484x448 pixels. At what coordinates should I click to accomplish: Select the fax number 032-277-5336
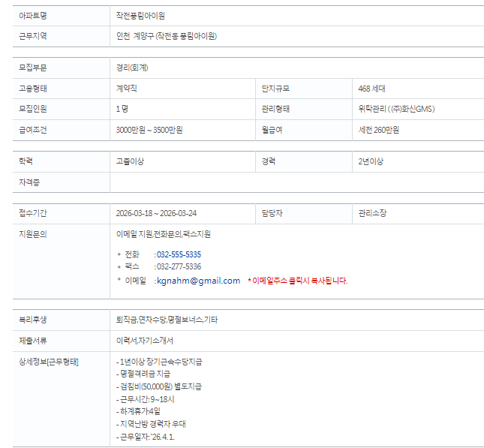pos(179,266)
